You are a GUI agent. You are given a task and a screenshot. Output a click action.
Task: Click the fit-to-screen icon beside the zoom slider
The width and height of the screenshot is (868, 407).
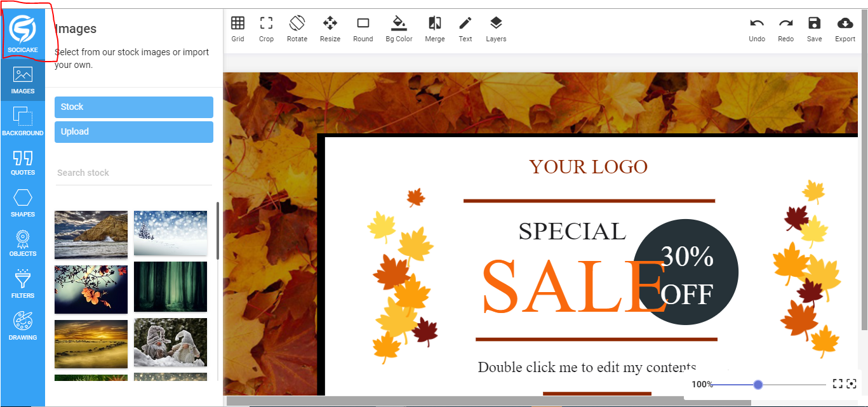tap(838, 384)
